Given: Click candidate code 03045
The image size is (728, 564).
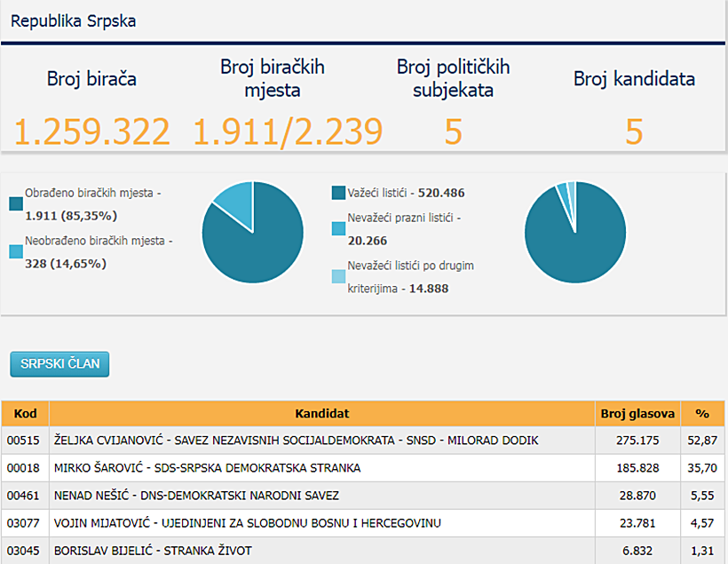Looking at the screenshot, I should tap(23, 551).
